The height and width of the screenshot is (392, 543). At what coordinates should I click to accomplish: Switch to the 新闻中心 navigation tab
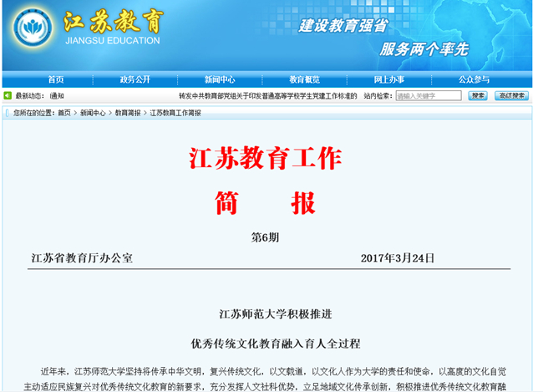tap(220, 79)
